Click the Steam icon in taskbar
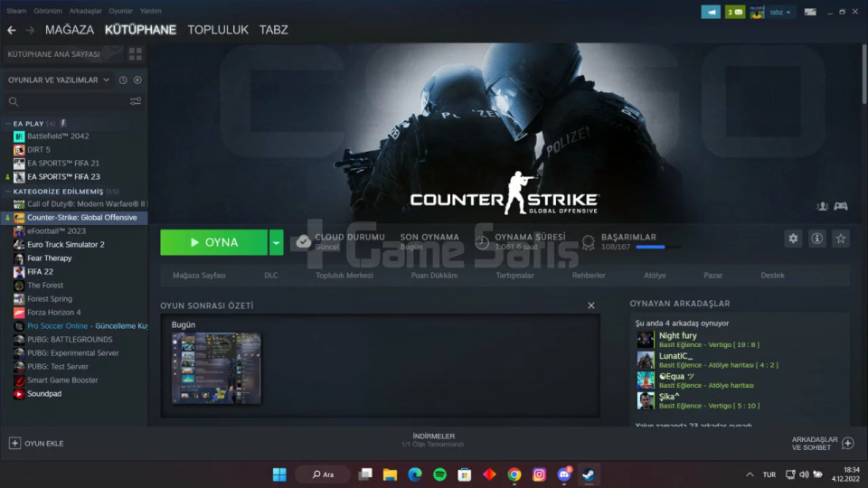Viewport: 868px width, 488px height. (x=589, y=474)
